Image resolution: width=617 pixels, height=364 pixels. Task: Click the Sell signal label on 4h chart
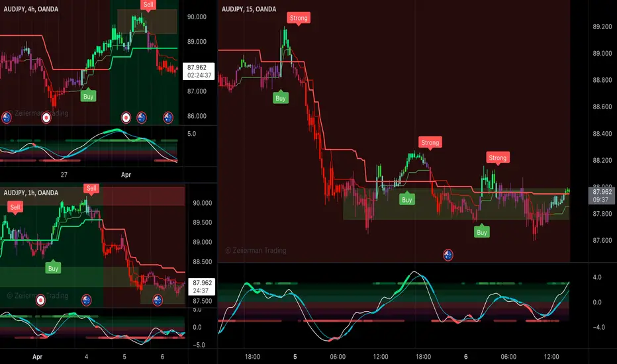coord(148,5)
